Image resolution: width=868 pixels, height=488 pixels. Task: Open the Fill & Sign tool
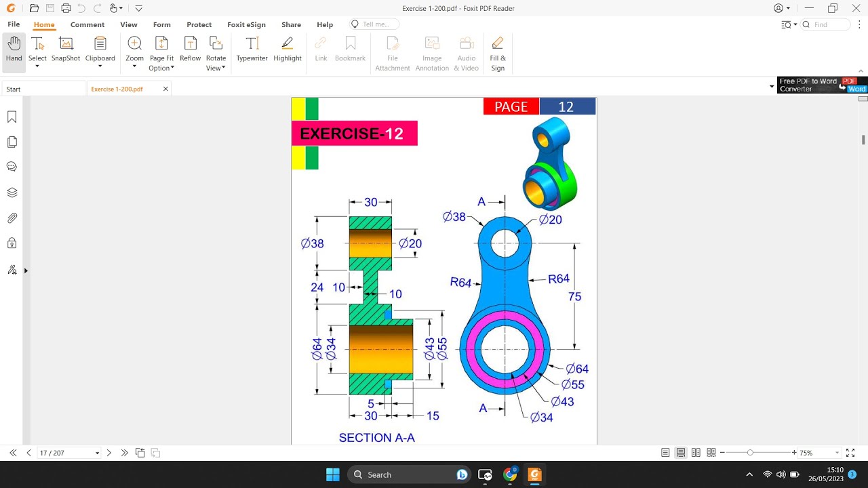(x=498, y=54)
